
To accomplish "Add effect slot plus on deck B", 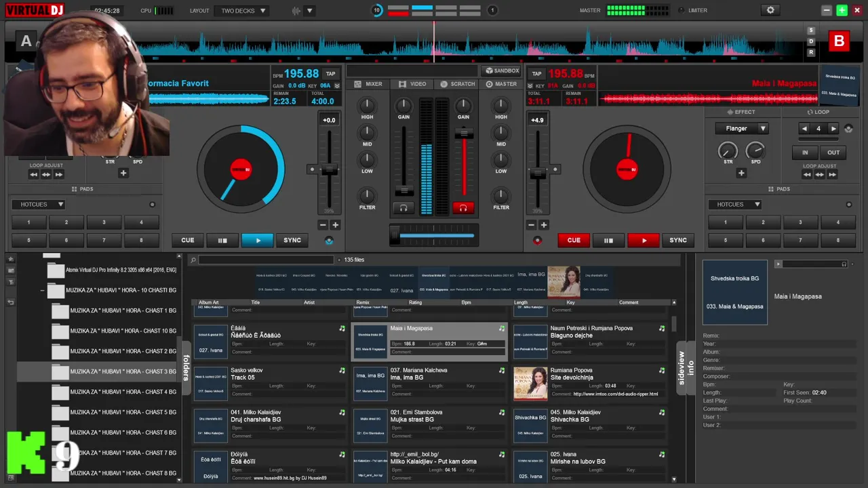I will [741, 173].
